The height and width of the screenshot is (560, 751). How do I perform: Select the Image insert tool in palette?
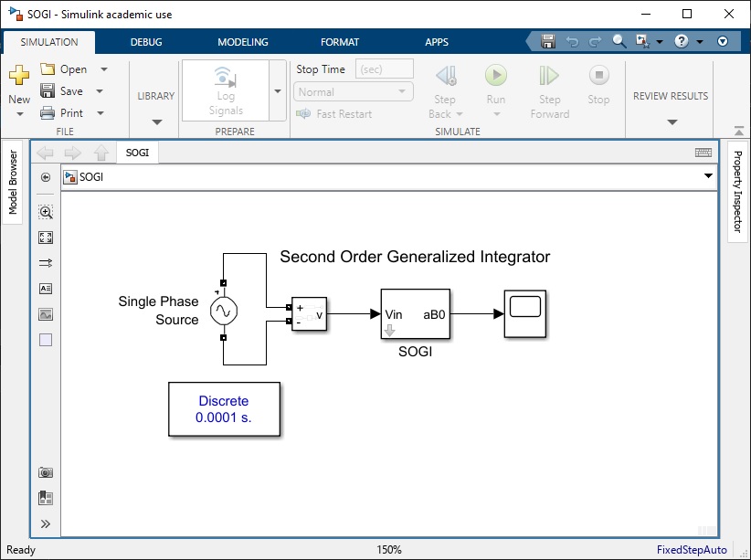46,314
